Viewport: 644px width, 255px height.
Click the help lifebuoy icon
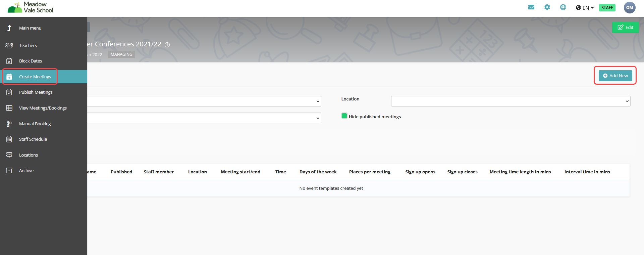point(563,7)
